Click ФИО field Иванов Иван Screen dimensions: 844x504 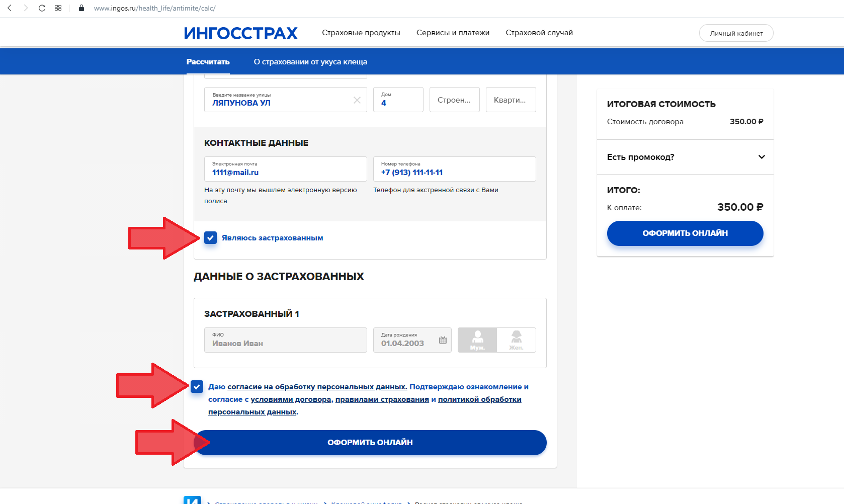[x=286, y=340]
